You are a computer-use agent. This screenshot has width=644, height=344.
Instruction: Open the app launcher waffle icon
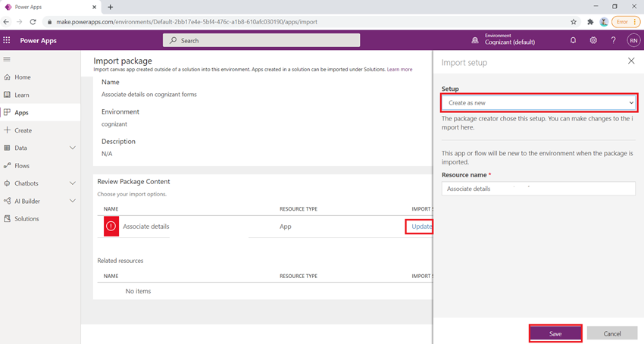[7, 40]
